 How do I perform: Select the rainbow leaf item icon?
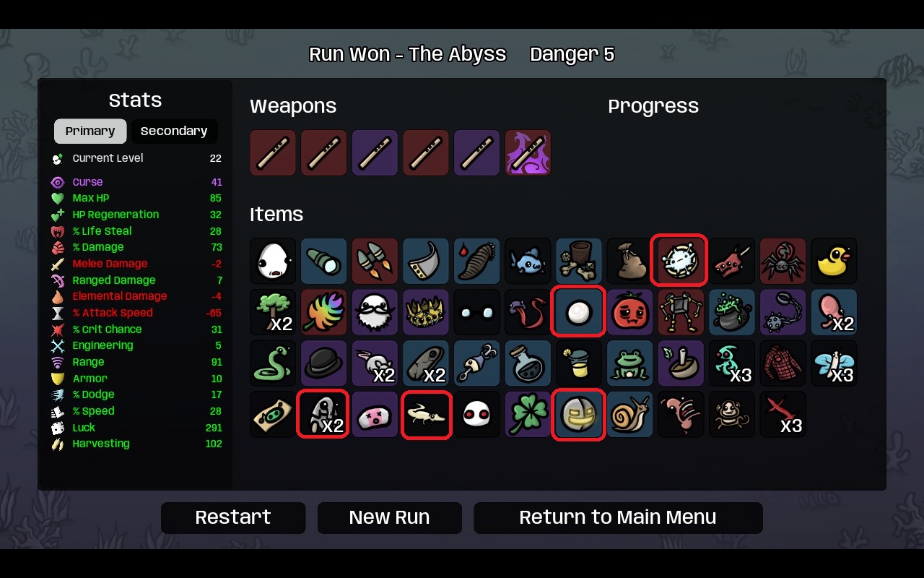click(x=323, y=312)
